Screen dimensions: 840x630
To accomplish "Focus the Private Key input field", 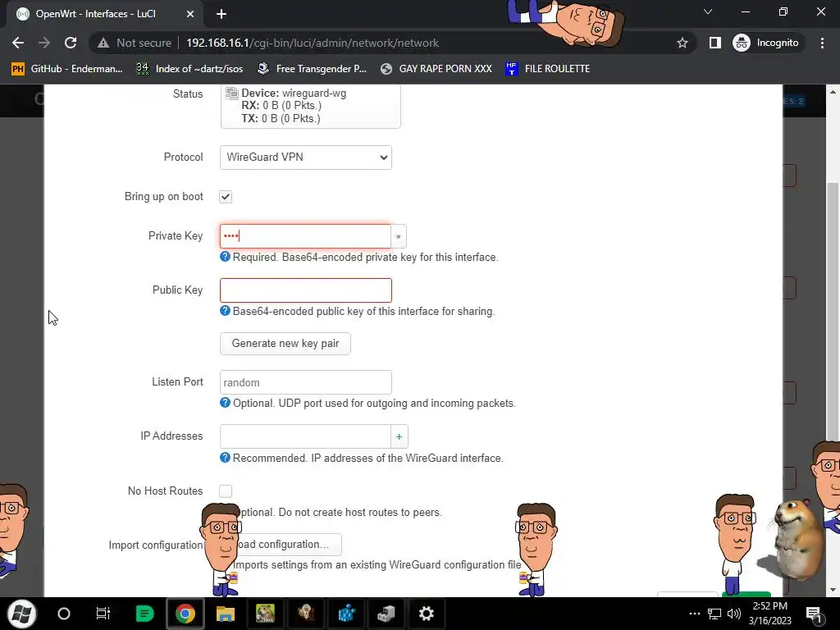I will [305, 236].
